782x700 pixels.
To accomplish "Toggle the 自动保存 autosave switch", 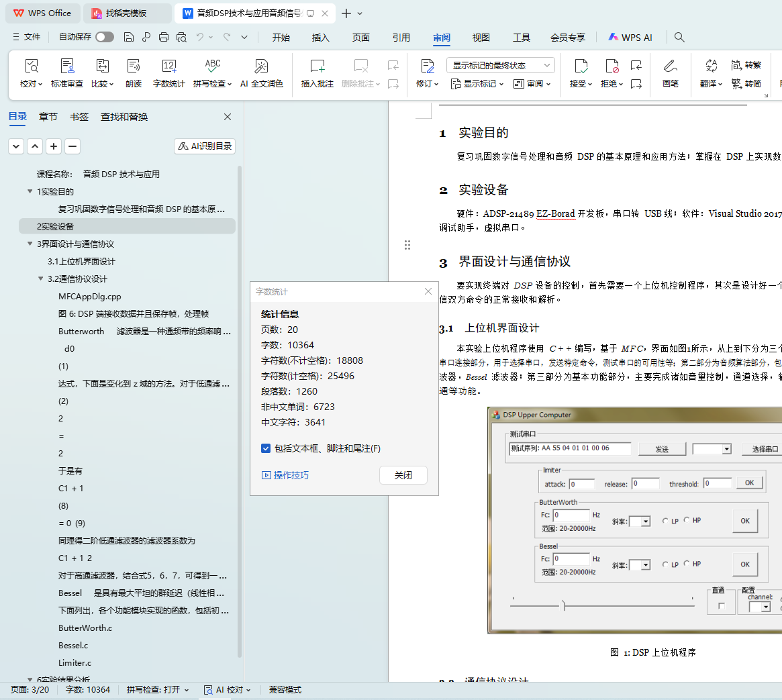I will coord(104,37).
